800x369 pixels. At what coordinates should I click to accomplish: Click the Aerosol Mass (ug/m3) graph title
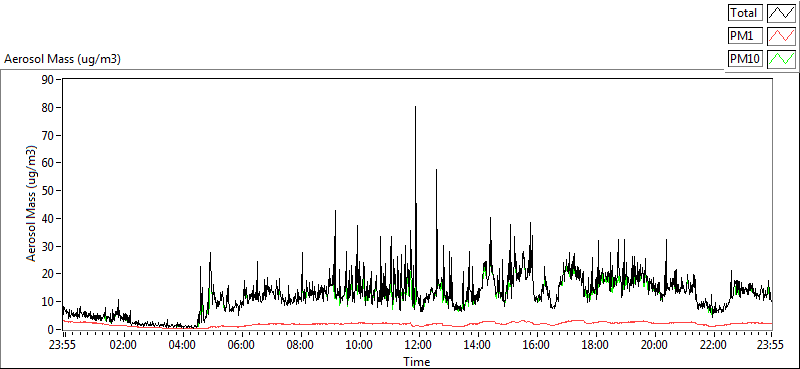[x=62, y=59]
